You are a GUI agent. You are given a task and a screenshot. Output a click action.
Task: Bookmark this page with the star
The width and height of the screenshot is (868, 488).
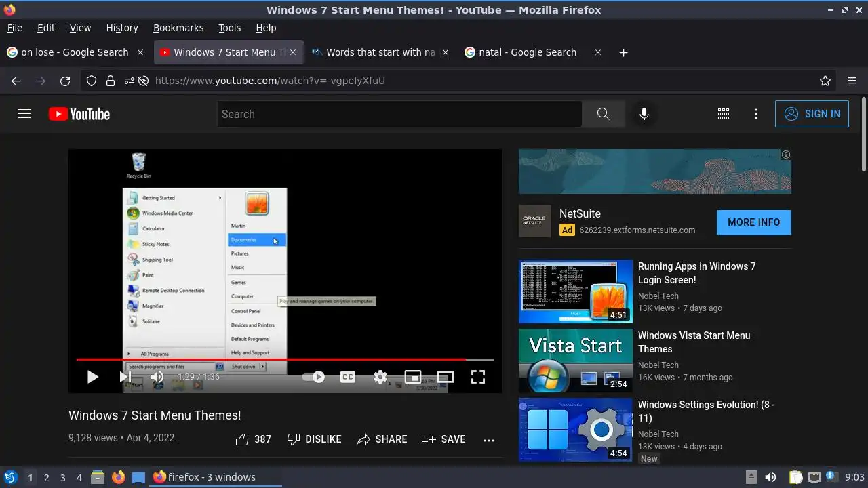[825, 81]
